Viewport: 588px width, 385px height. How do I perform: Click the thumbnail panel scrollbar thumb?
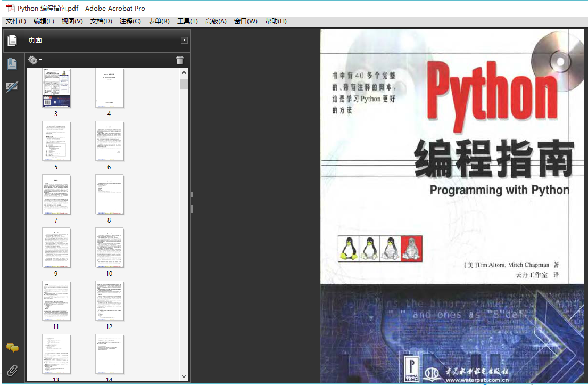pos(184,84)
